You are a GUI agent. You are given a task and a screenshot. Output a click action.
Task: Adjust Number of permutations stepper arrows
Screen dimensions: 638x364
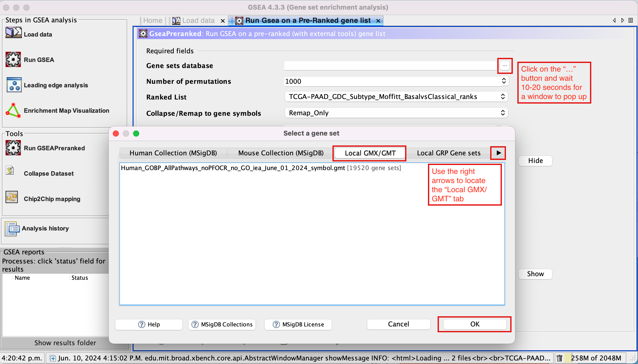pyautogui.click(x=504, y=81)
